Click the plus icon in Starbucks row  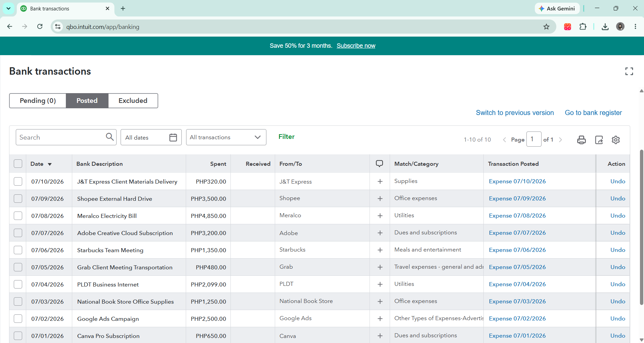click(380, 250)
